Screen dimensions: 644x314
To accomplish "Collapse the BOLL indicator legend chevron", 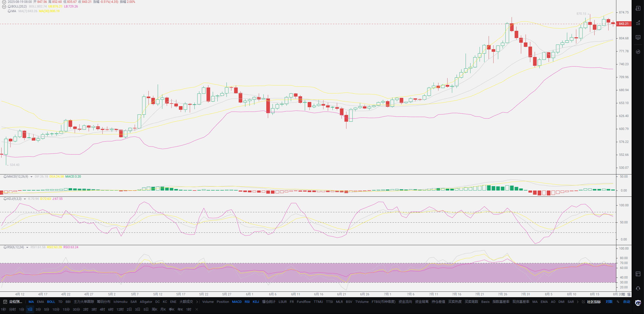I will 4,7.
